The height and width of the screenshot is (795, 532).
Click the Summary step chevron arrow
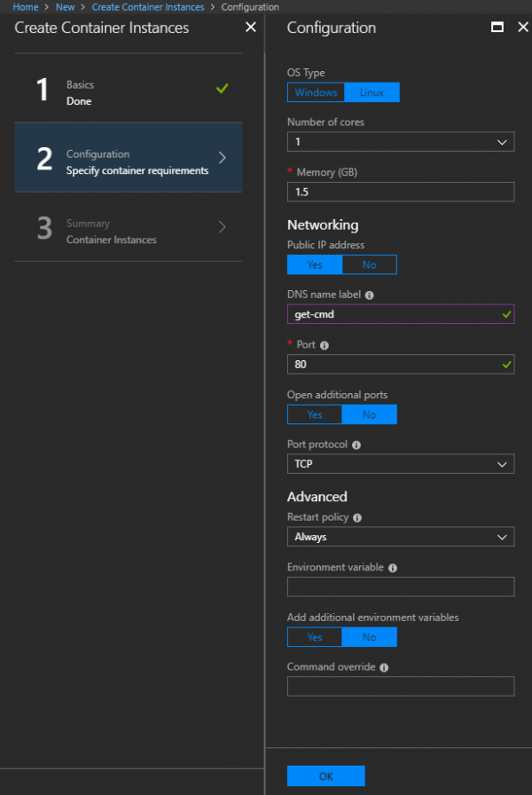pos(222,226)
